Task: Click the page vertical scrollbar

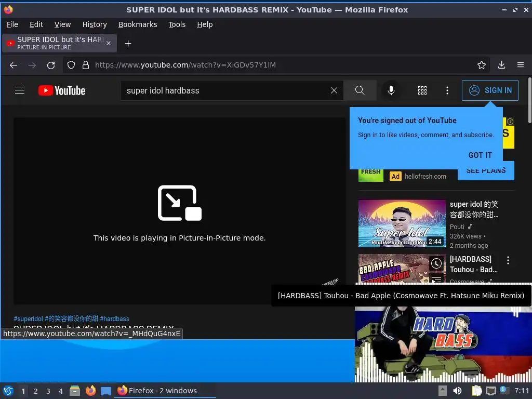Action: click(x=529, y=100)
